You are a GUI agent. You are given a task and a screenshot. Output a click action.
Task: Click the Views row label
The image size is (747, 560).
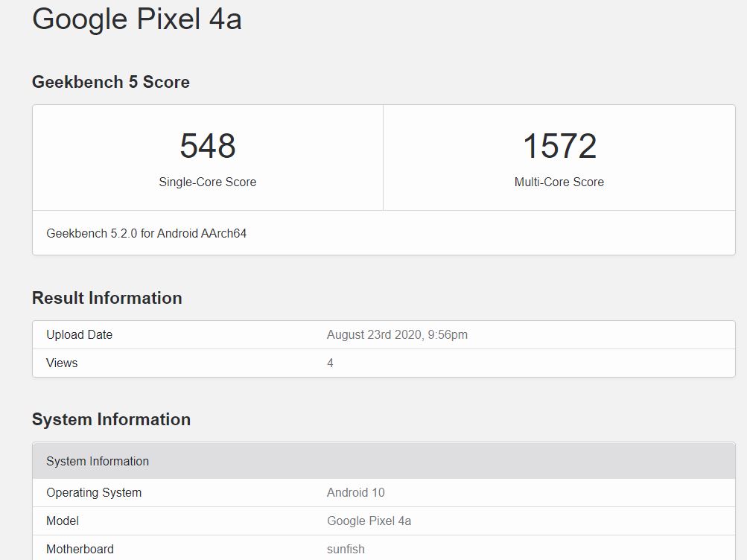coord(62,363)
